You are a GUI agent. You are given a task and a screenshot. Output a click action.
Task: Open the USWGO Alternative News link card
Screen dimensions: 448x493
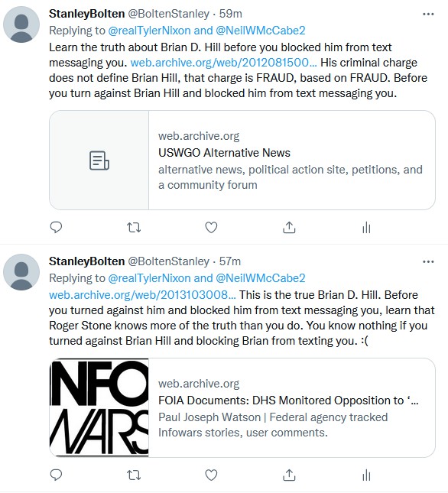[242, 160]
